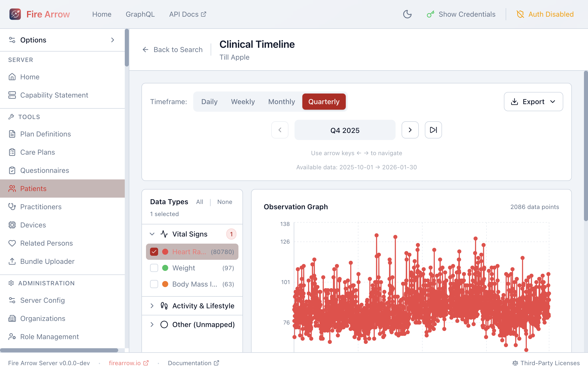
Task: Select the Practitioners stethoscope icon
Action: (12, 207)
